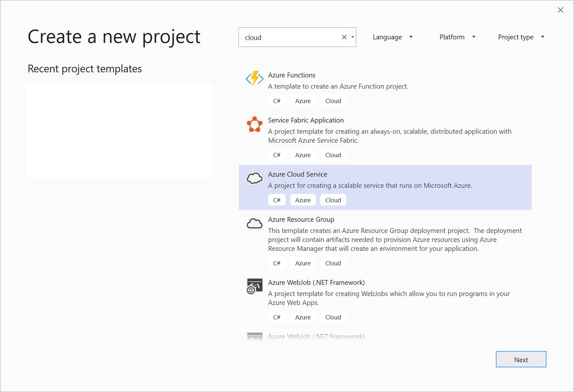
Task: Click inside the search input field
Action: (288, 37)
